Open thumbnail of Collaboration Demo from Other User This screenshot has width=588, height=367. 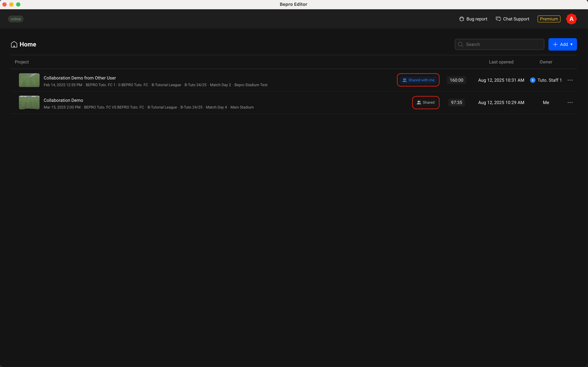(x=29, y=80)
